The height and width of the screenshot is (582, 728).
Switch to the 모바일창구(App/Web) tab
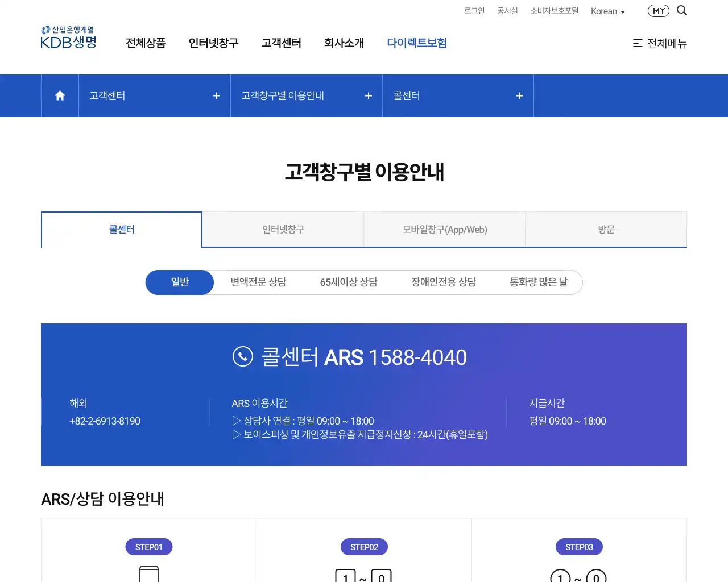tap(444, 229)
